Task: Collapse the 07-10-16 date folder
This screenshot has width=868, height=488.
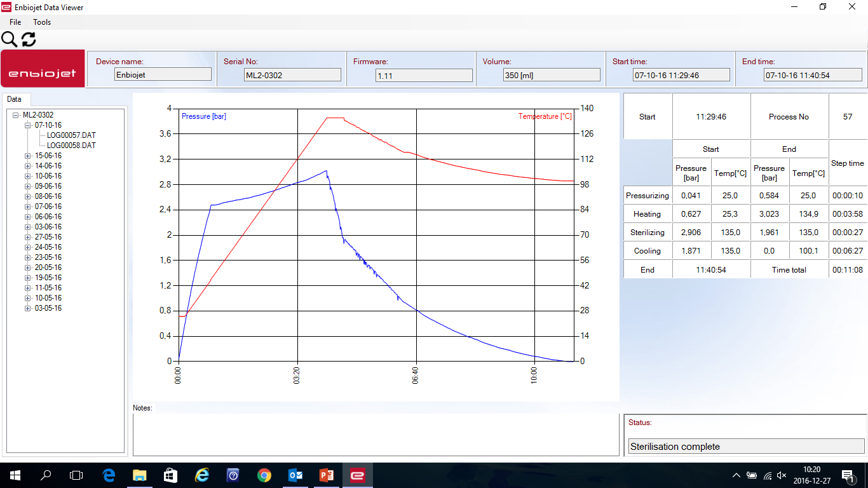Action: click(28, 125)
